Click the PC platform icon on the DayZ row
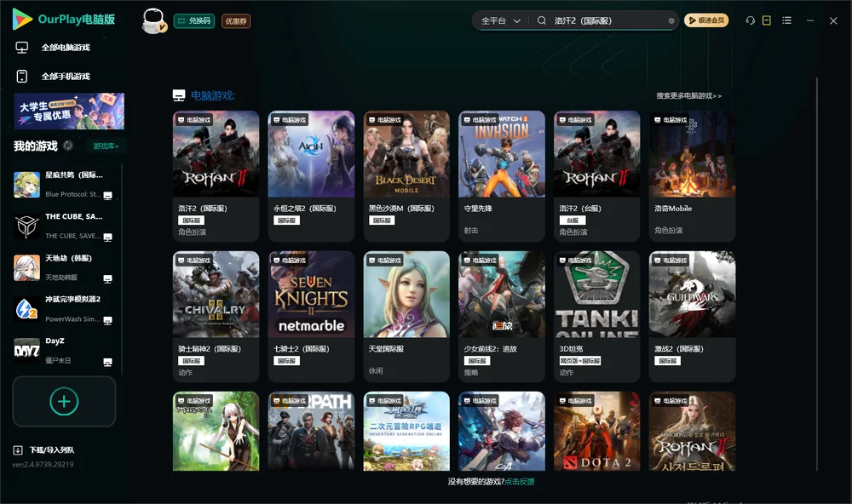 click(x=107, y=362)
